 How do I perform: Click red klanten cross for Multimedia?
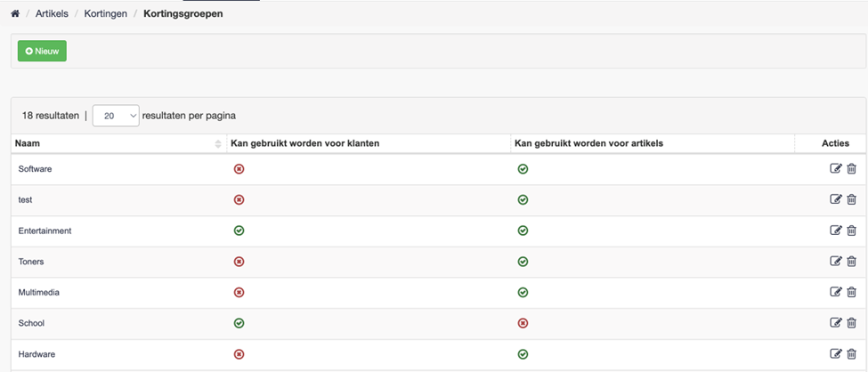[x=239, y=292]
